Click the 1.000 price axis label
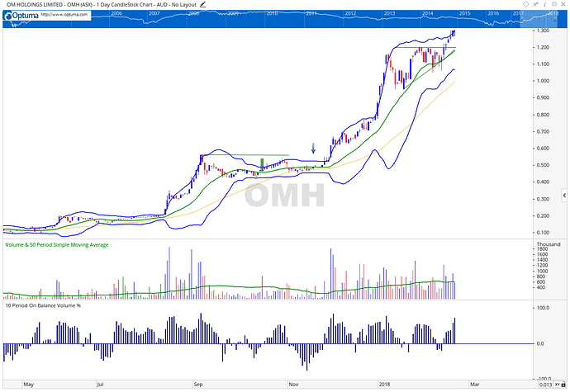The width and height of the screenshot is (570, 392). click(x=543, y=81)
